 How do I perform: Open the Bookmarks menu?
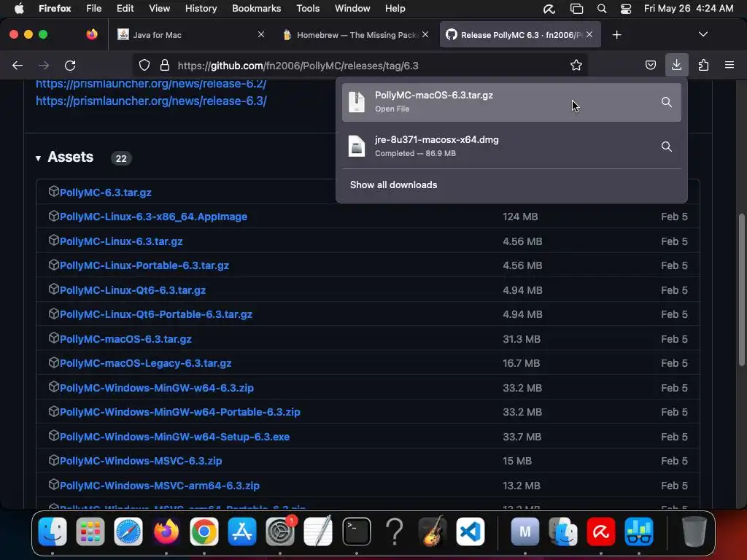click(x=256, y=9)
